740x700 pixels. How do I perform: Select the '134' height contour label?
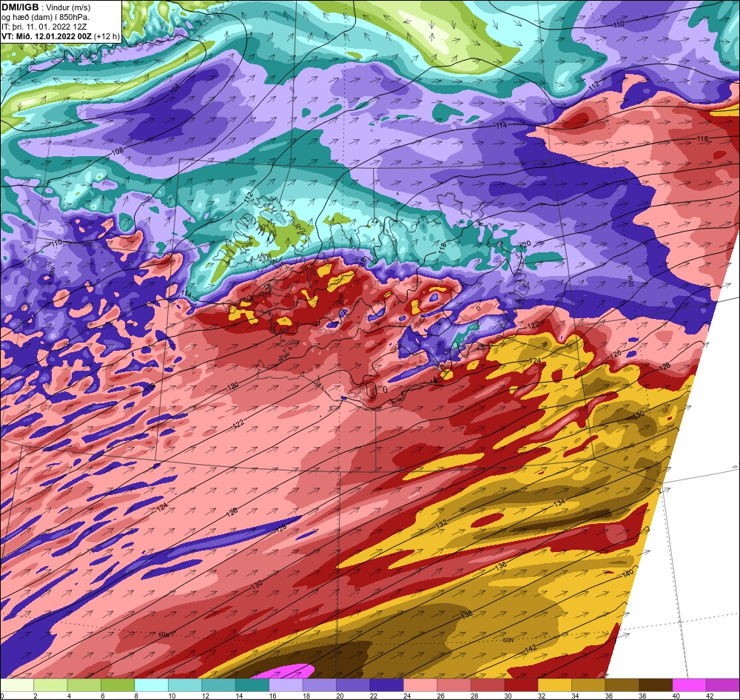[x=559, y=502]
